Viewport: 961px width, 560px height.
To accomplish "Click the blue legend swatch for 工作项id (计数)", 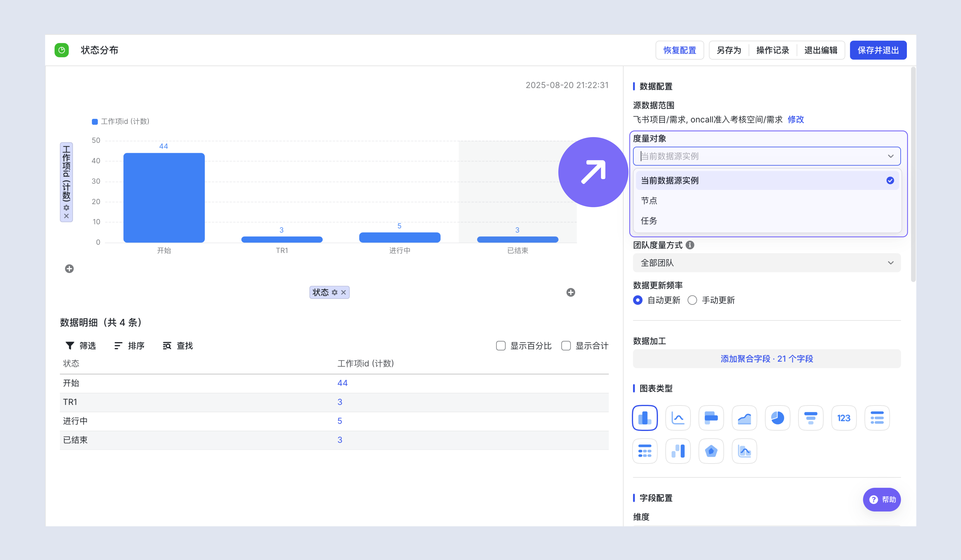I will tap(95, 122).
